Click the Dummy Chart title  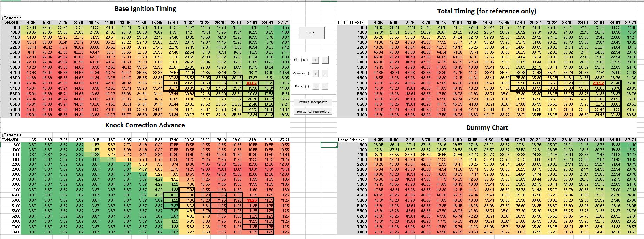[487, 128]
